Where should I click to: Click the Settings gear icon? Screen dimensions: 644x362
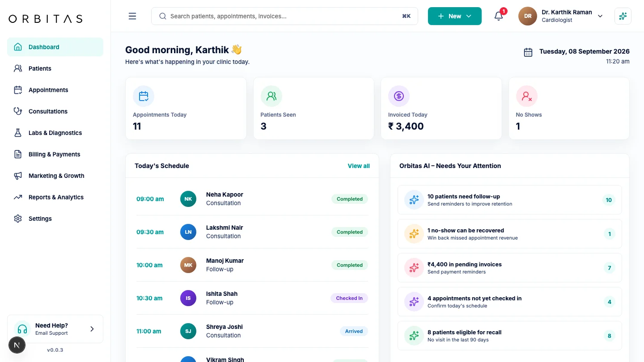18,219
